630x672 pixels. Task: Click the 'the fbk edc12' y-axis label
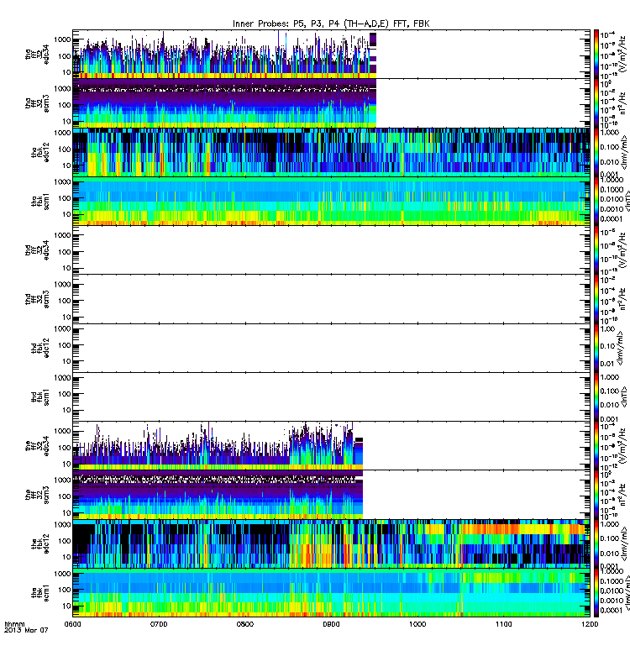pos(40,543)
